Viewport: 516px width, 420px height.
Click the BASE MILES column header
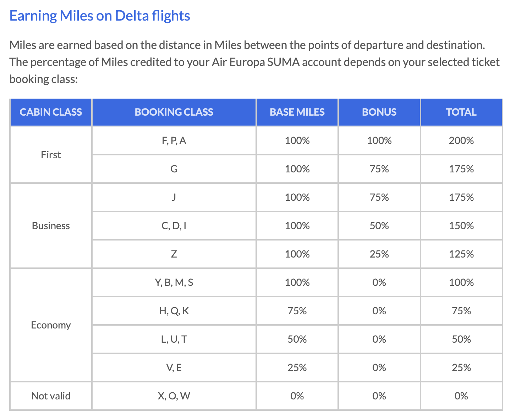pyautogui.click(x=297, y=112)
